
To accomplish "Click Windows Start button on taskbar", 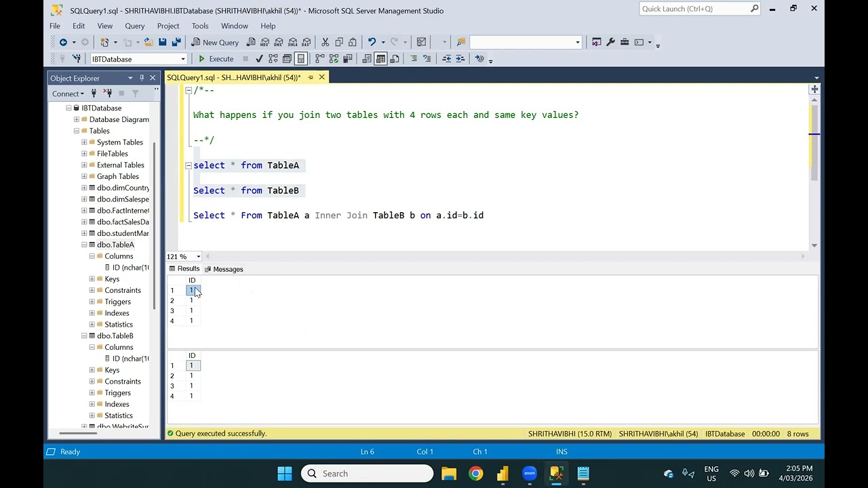I will 285,473.
